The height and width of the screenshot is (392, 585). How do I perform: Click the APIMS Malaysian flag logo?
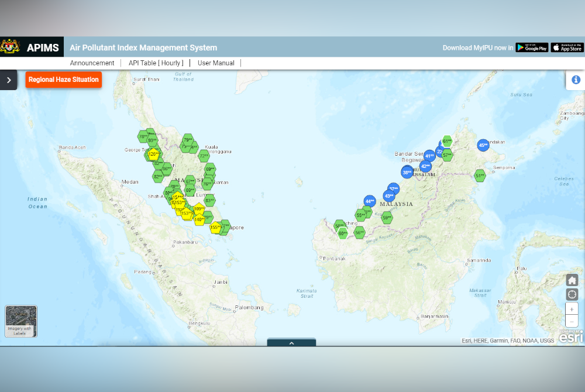9,47
